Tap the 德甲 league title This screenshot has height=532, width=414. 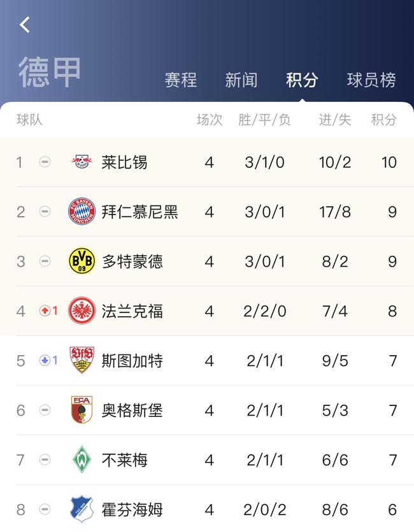click(50, 72)
